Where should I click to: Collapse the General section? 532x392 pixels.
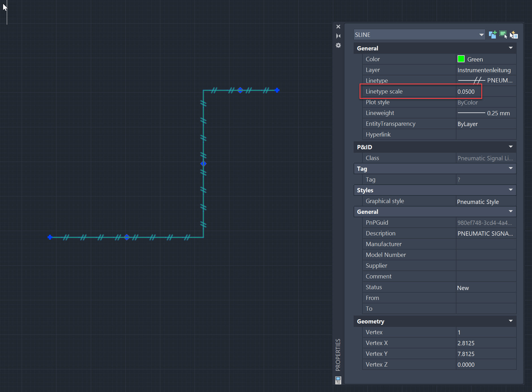point(511,48)
